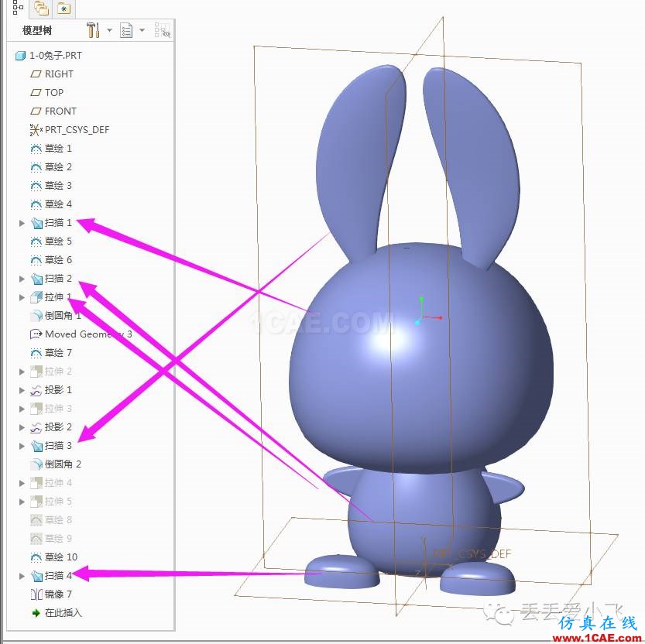Open the model tree settings hammer tool
Screen dimensions: 645x644
pos(93,30)
